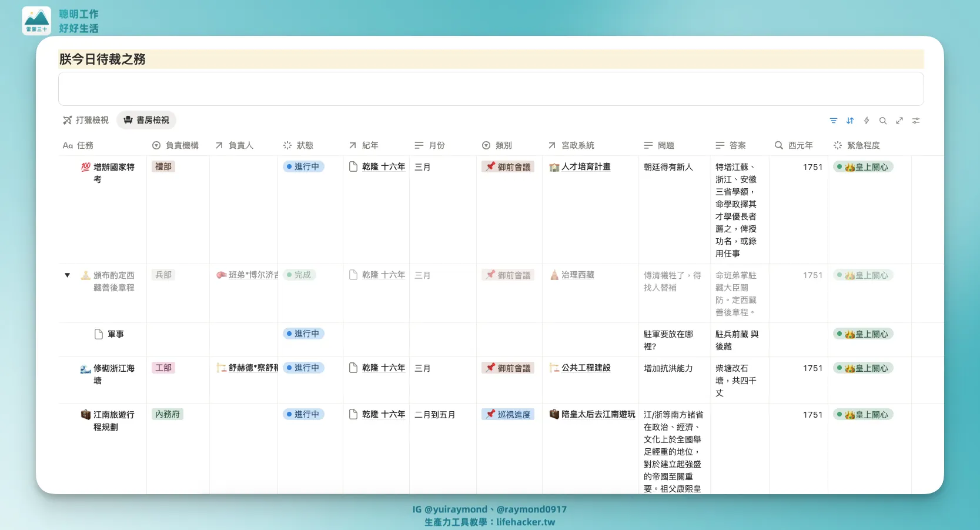Click the empty text box under title
This screenshot has width=980, height=530.
pyautogui.click(x=490, y=89)
